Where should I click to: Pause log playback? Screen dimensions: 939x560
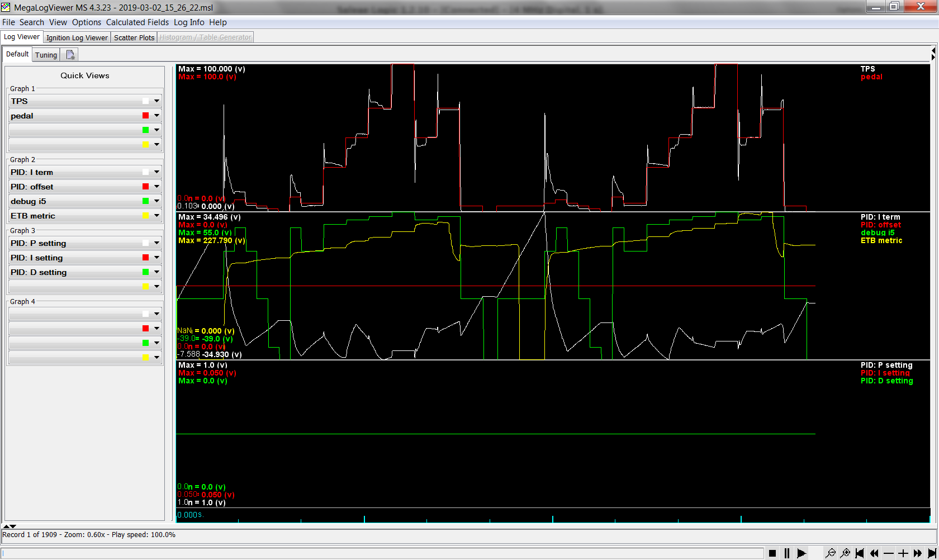pyautogui.click(x=787, y=553)
